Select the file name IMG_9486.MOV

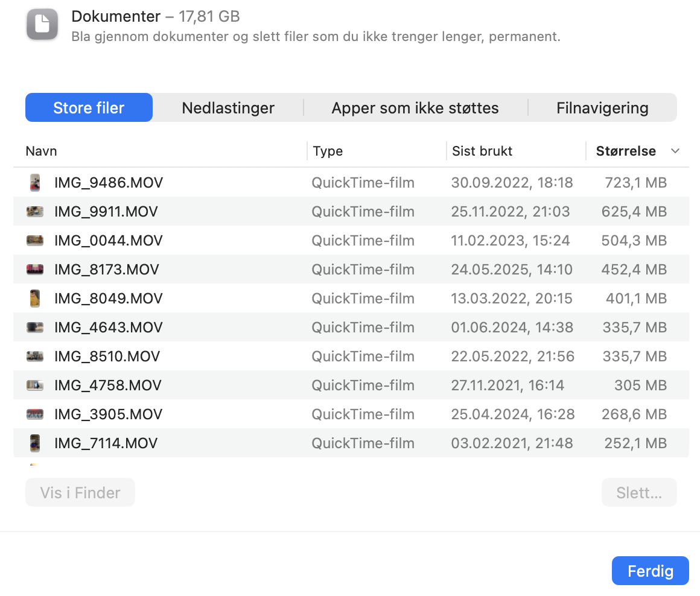pyautogui.click(x=109, y=182)
